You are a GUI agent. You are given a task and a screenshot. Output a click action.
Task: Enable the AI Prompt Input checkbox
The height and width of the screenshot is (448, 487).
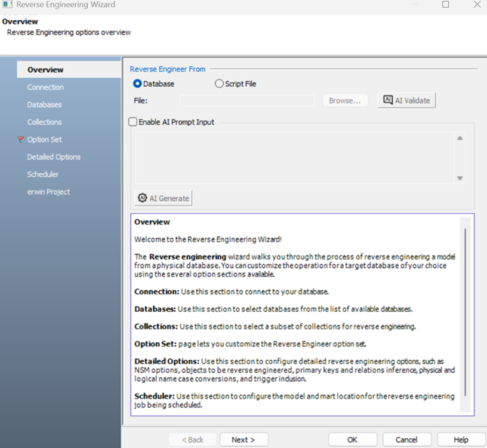133,122
